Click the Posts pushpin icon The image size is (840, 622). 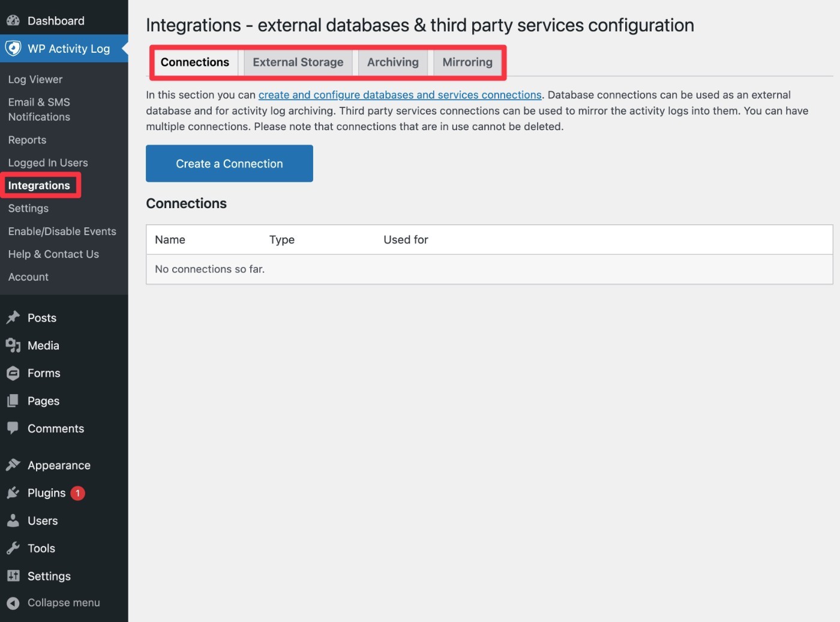[x=13, y=318]
